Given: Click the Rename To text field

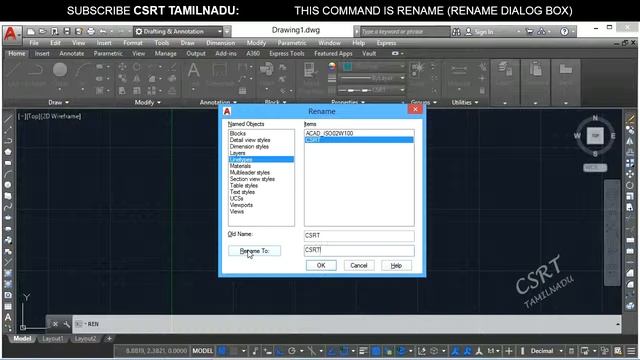Looking at the screenshot, I should [x=359, y=250].
